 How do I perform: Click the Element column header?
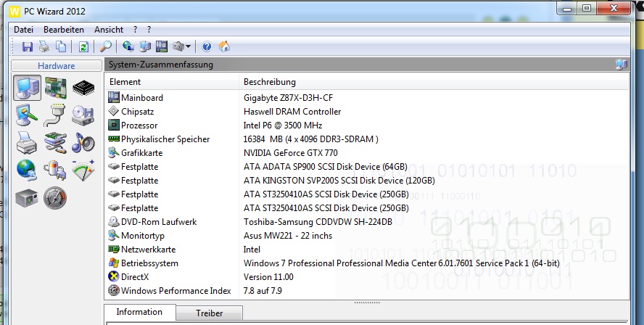coord(172,82)
